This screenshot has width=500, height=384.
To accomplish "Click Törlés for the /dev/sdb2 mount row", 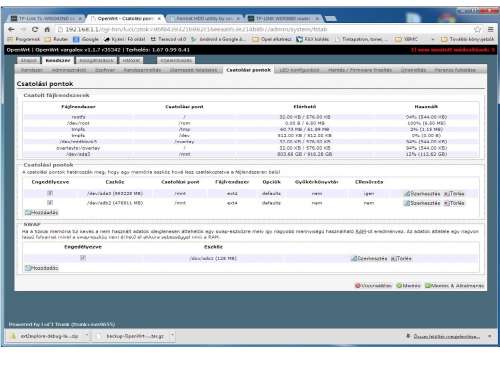I will coord(454,203).
